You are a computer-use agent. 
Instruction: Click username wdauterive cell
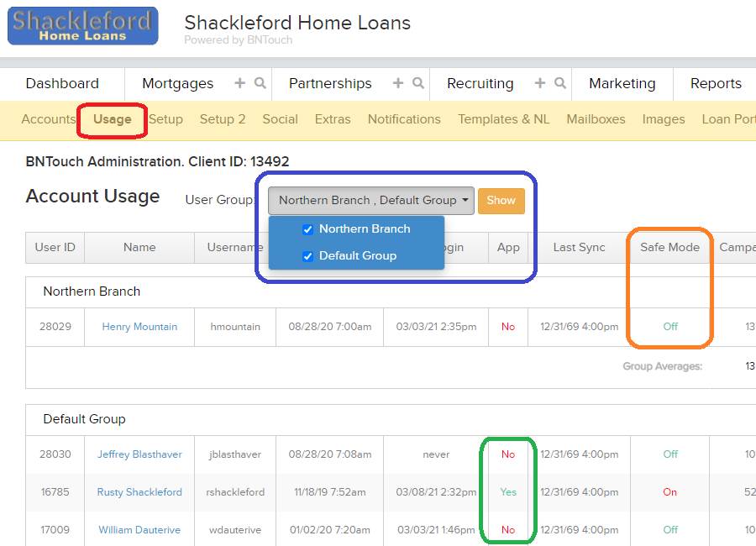tap(235, 529)
